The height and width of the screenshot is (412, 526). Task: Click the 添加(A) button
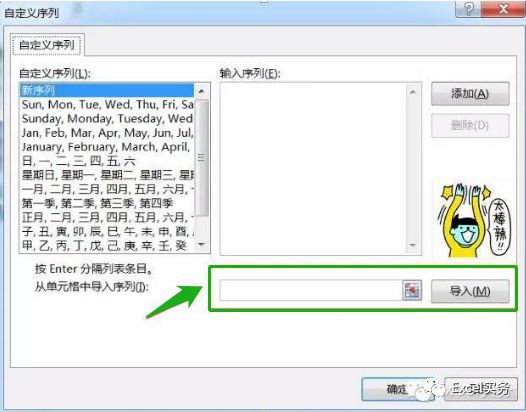[x=470, y=94]
